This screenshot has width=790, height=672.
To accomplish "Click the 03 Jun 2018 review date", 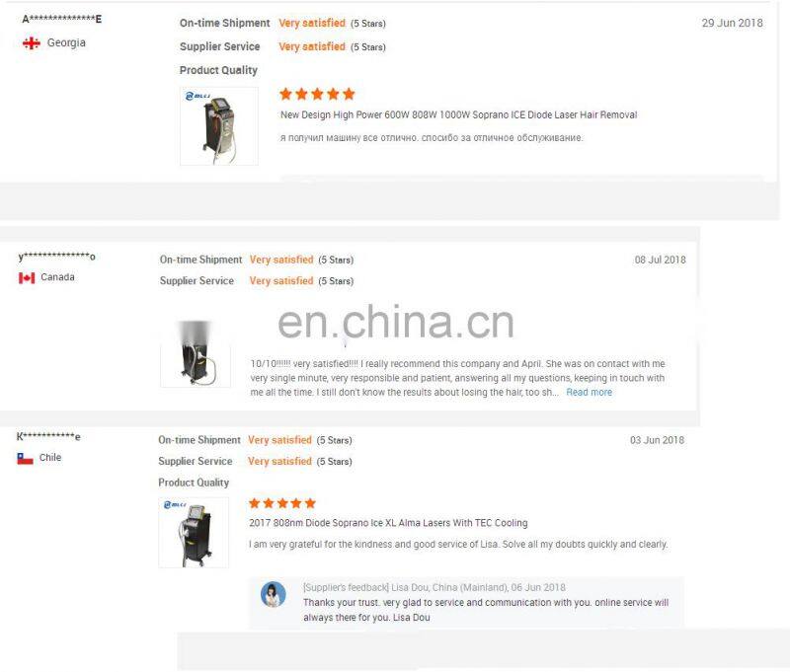I will click(x=657, y=440).
